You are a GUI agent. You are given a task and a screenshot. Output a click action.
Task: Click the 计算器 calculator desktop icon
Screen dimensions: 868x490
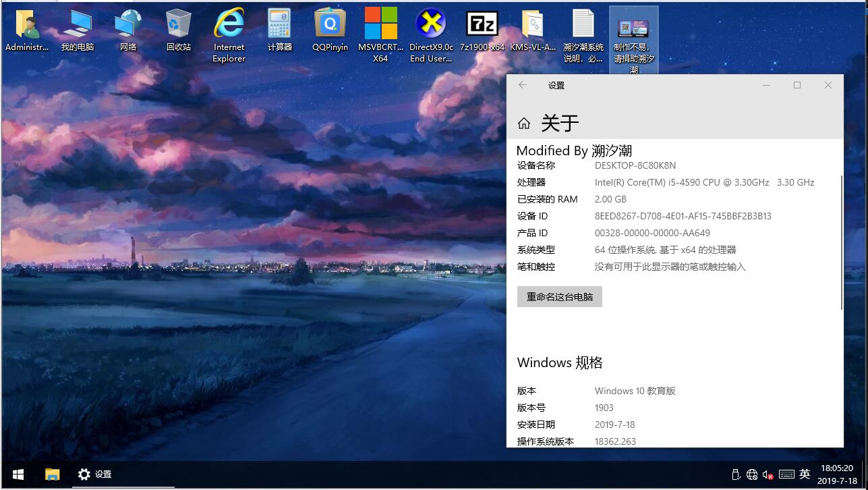point(279,25)
